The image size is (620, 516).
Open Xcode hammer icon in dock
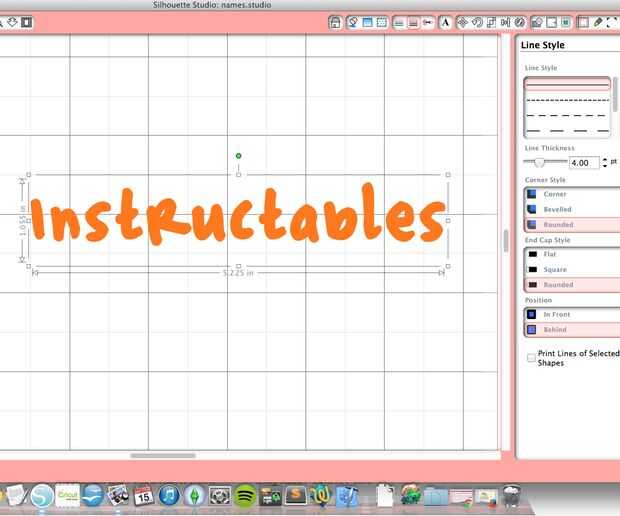(347, 495)
